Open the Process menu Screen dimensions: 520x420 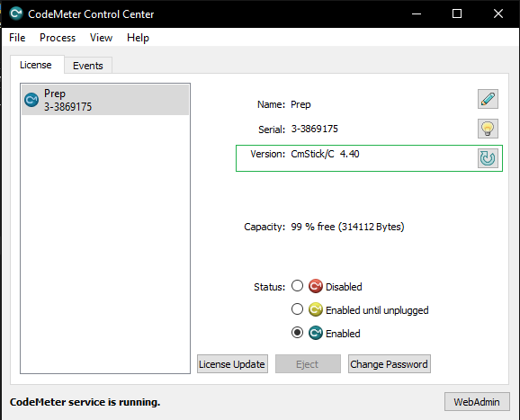point(58,38)
